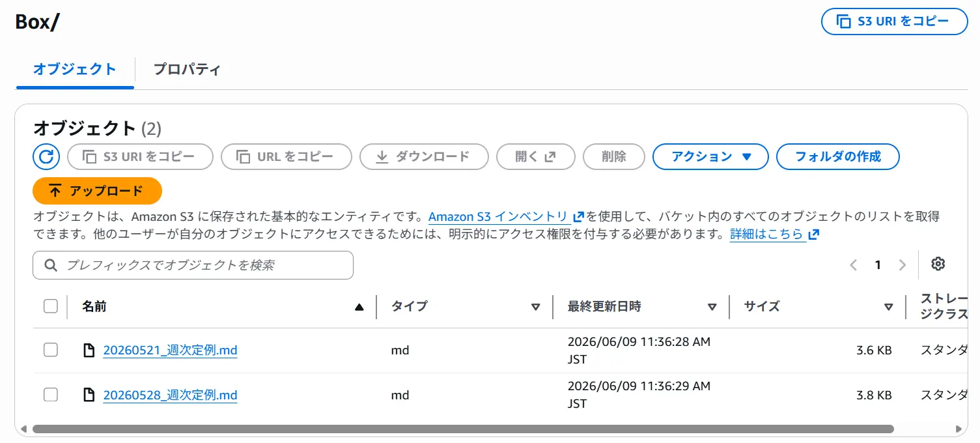Image resolution: width=980 pixels, height=443 pixels.
Task: Click the URL をコピー button
Action: 287,156
